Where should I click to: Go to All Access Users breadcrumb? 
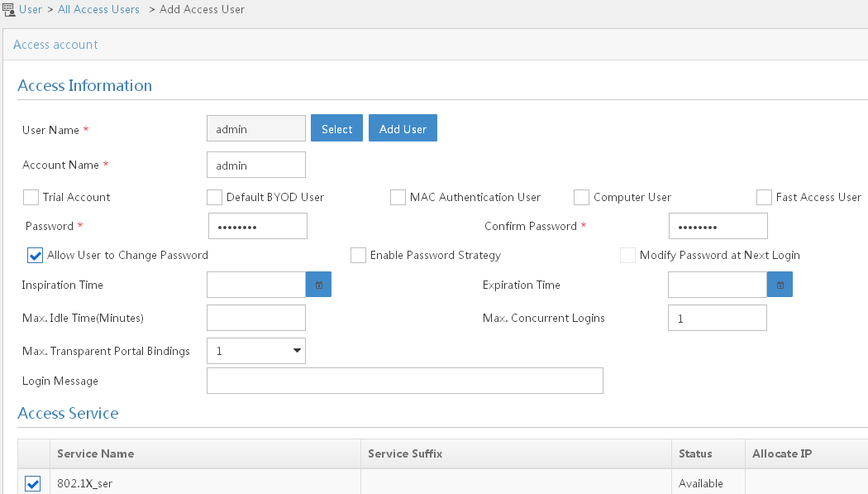click(98, 9)
